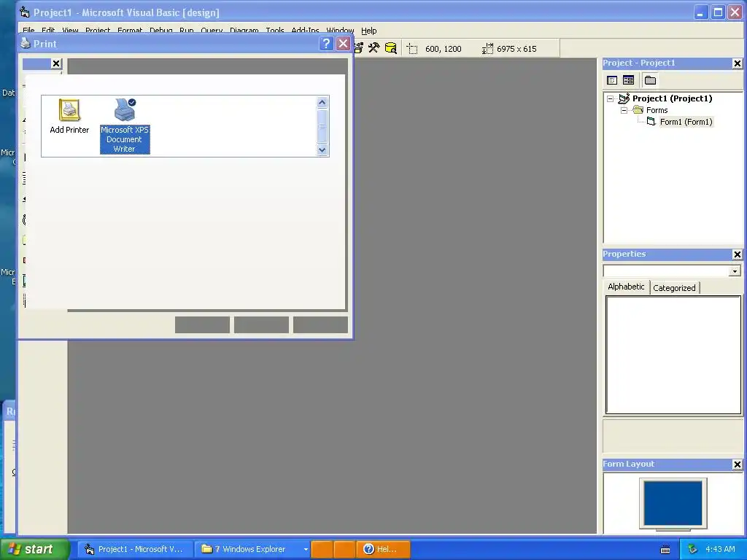The image size is (747, 560).
Task: Select the Microsoft XPS Document Writer printer
Action: coord(125,125)
